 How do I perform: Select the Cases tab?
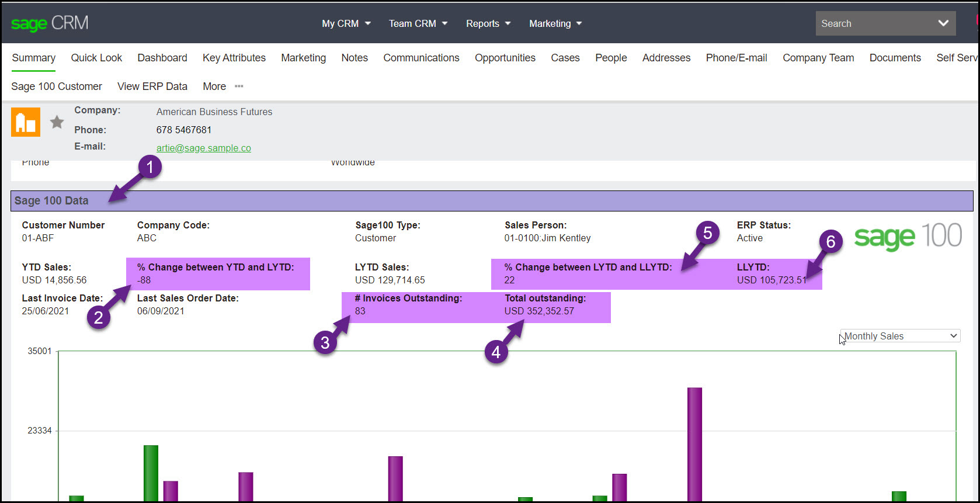pos(565,58)
